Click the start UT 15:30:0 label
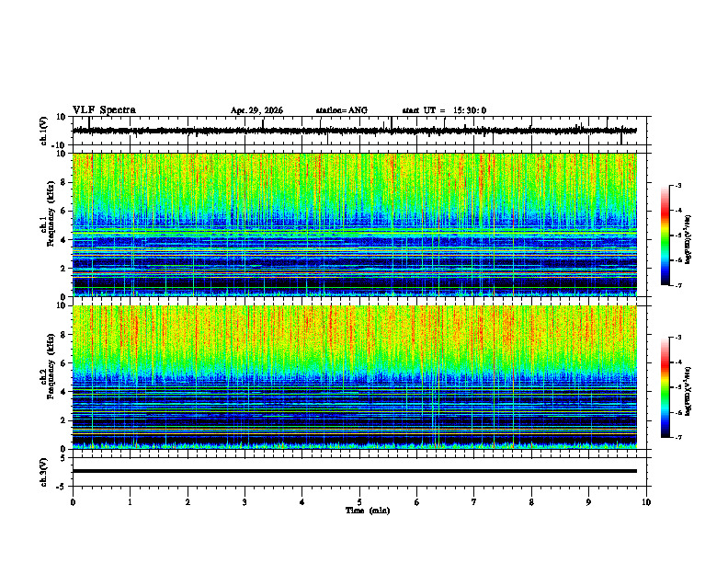The width and height of the screenshot is (728, 563). 444,110
